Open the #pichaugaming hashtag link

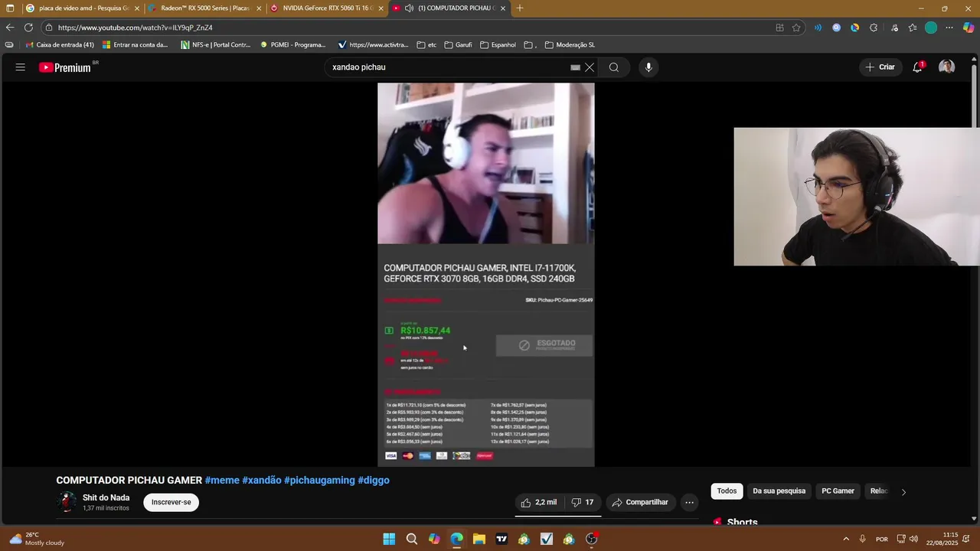tap(319, 481)
